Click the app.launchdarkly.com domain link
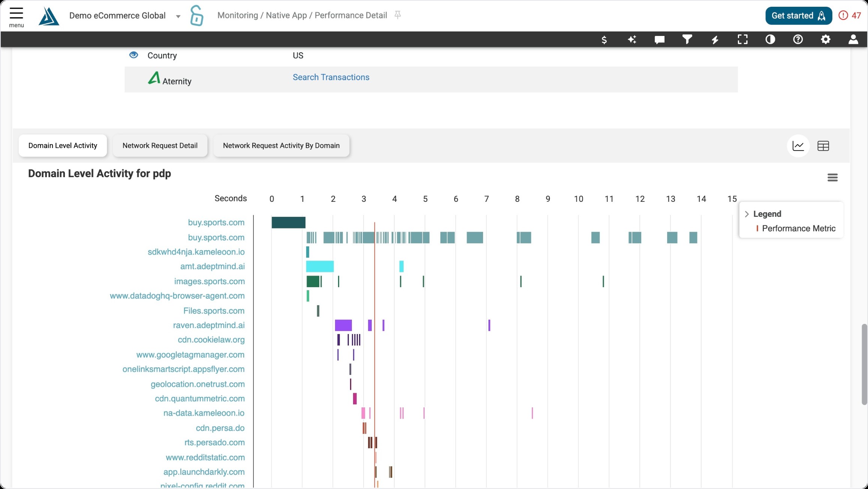The width and height of the screenshot is (868, 489). 204,472
